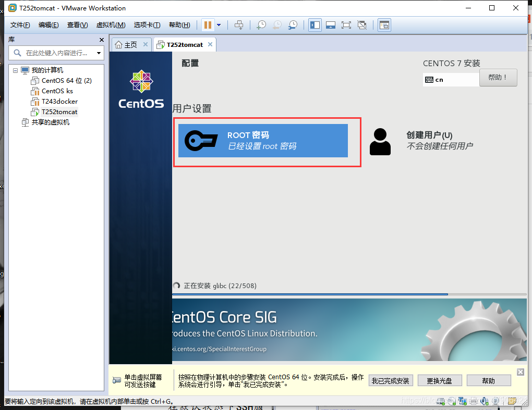Select CentOS ks virtual machine
532x410 pixels.
(57, 91)
